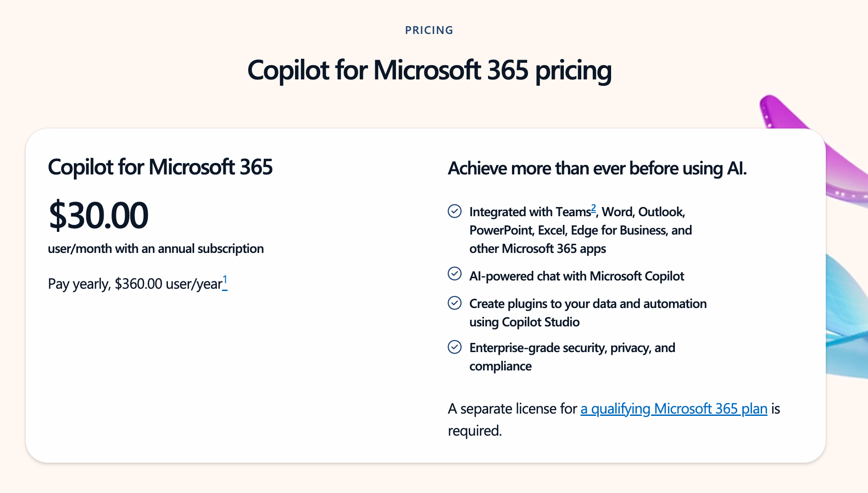
Task: Click the Achieve more than ever heading
Action: [597, 168]
